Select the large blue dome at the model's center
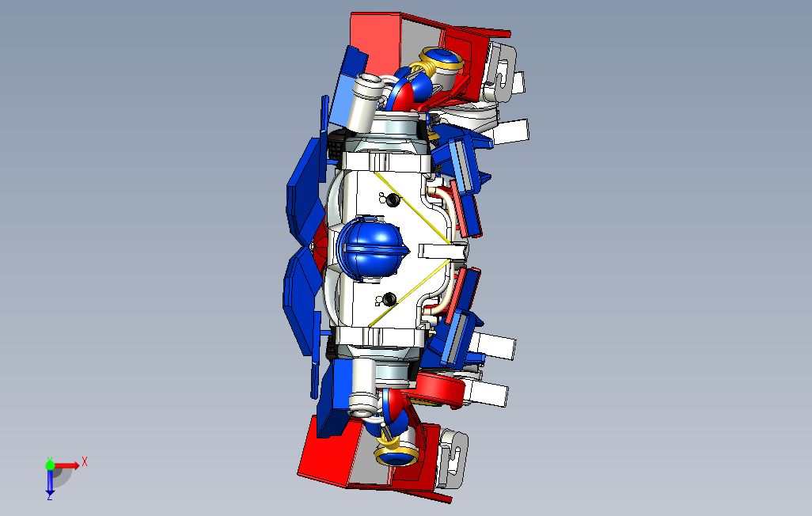Image resolution: width=812 pixels, height=516 pixels. [372, 249]
